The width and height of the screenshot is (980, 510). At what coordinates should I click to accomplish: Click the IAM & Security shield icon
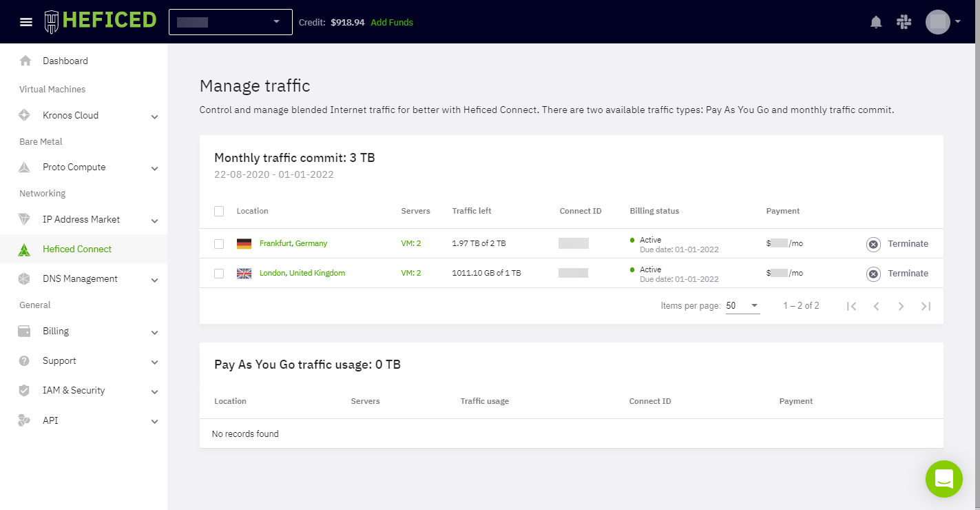pyautogui.click(x=25, y=390)
